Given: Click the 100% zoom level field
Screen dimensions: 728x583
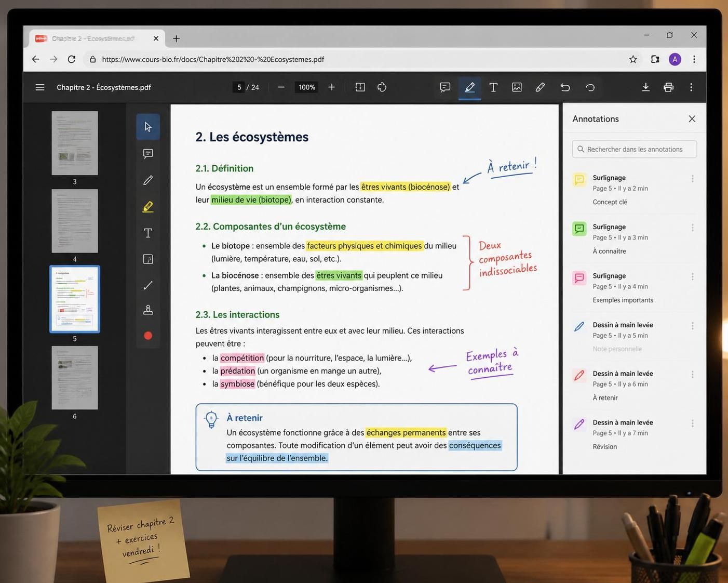Looking at the screenshot, I should click(307, 87).
